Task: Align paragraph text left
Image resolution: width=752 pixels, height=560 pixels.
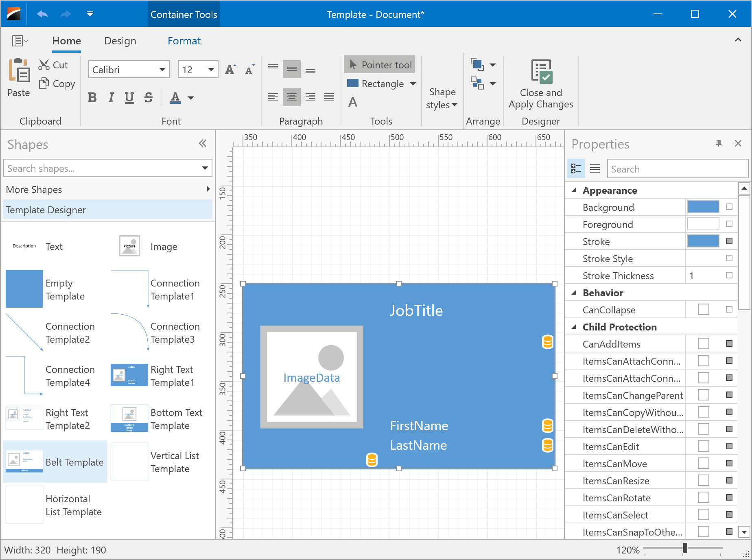Action: pos(273,97)
